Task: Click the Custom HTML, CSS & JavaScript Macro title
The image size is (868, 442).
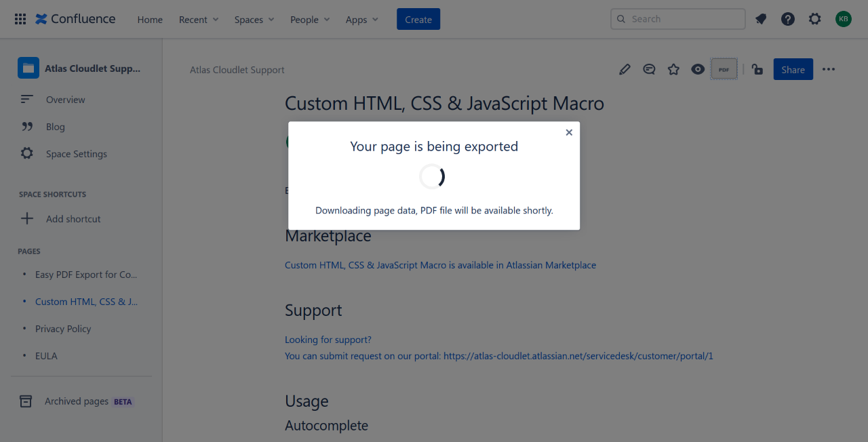Action: coord(444,104)
